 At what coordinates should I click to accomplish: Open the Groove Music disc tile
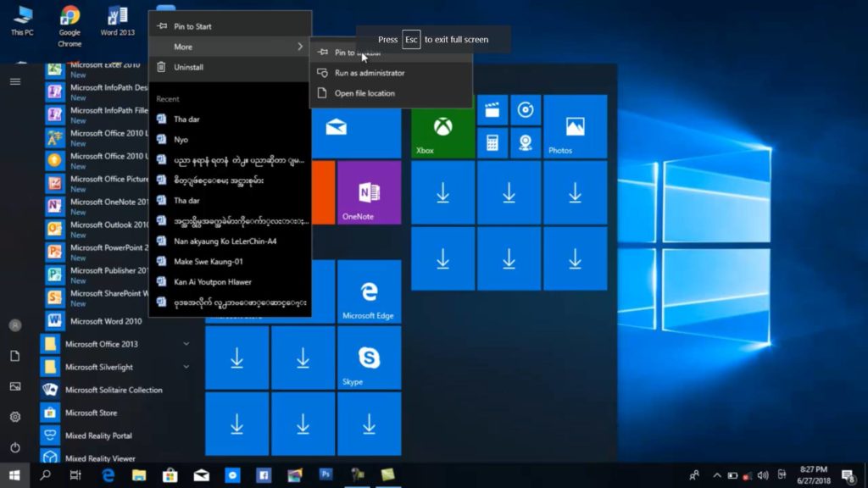tap(526, 110)
